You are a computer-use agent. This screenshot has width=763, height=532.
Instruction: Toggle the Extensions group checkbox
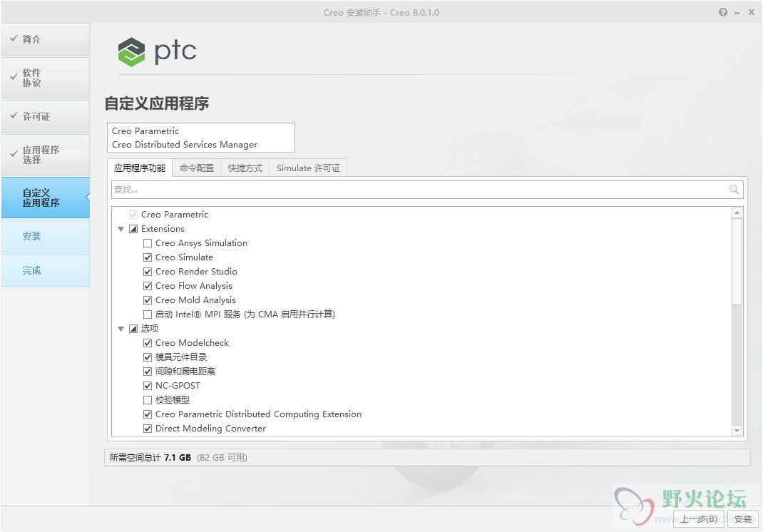click(x=133, y=229)
